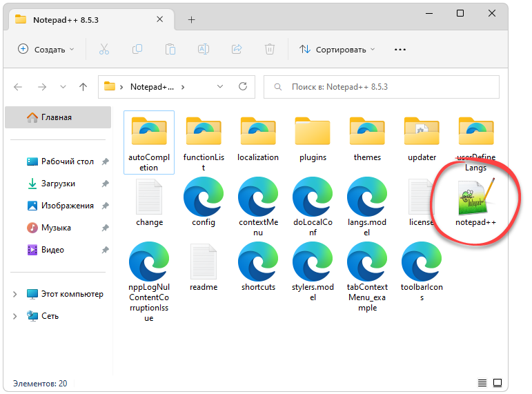Click the Copy icon in toolbar
532x394 pixels.
click(x=137, y=49)
